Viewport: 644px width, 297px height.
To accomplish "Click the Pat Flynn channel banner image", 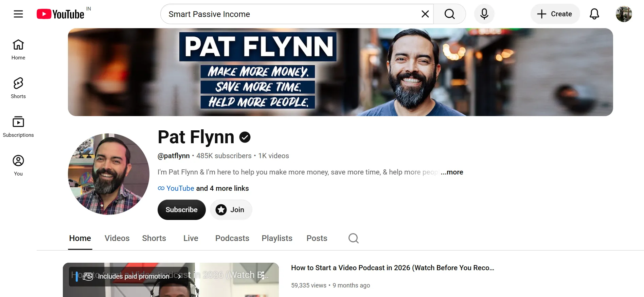I will [x=340, y=72].
